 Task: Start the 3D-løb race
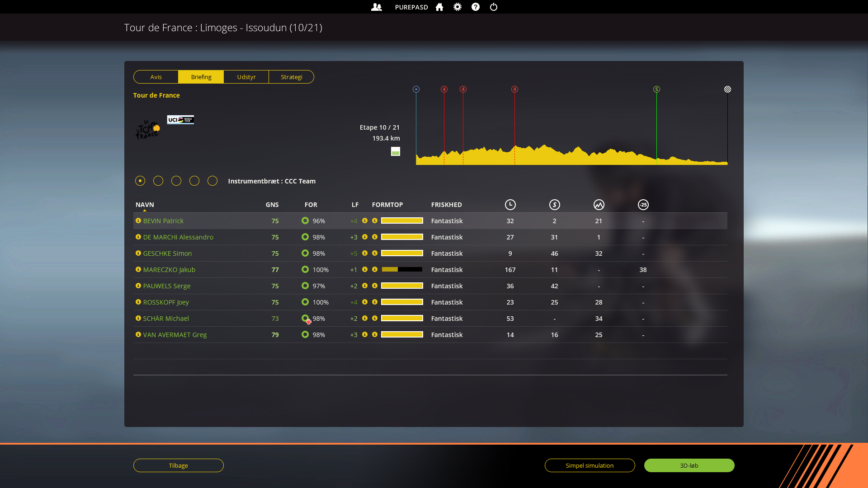coord(689,465)
